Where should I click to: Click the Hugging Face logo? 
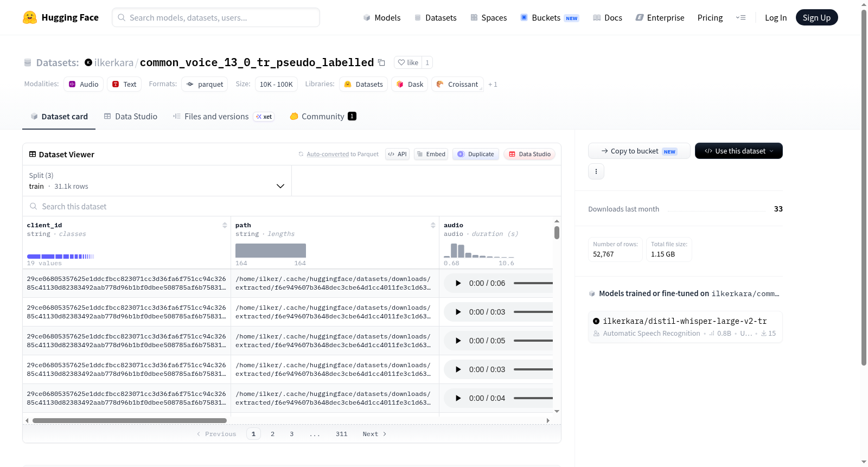tap(60, 17)
